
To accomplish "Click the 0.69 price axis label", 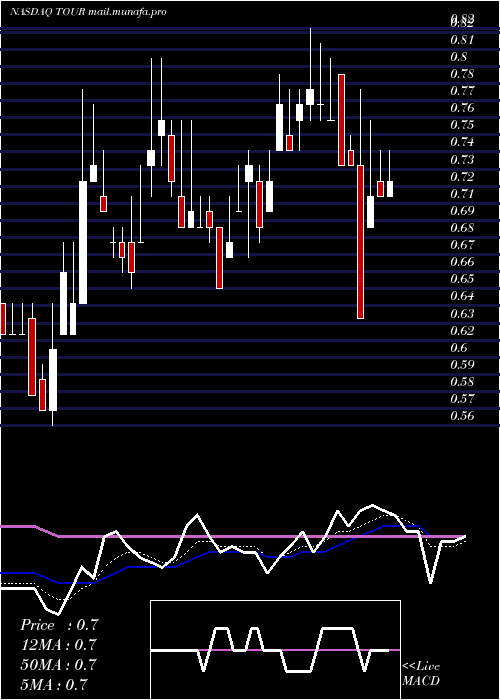I will [461, 211].
